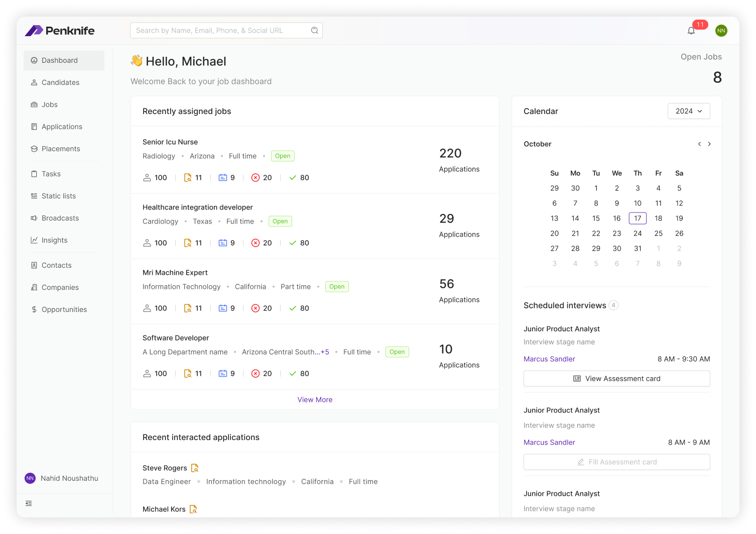This screenshot has width=756, height=534.
Task: Open the 2024 year dropdown
Action: click(689, 111)
